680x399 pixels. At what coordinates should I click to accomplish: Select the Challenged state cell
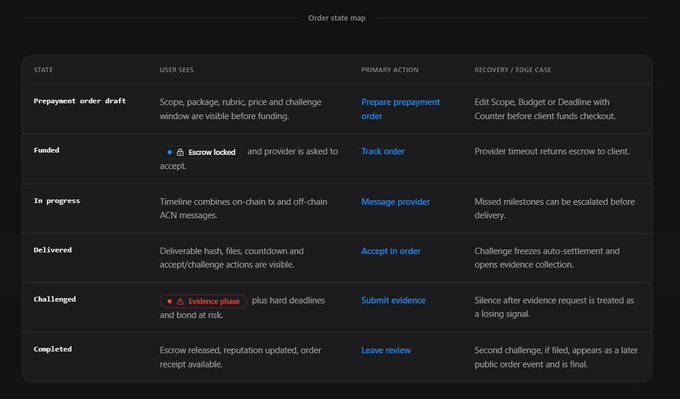[x=55, y=300]
